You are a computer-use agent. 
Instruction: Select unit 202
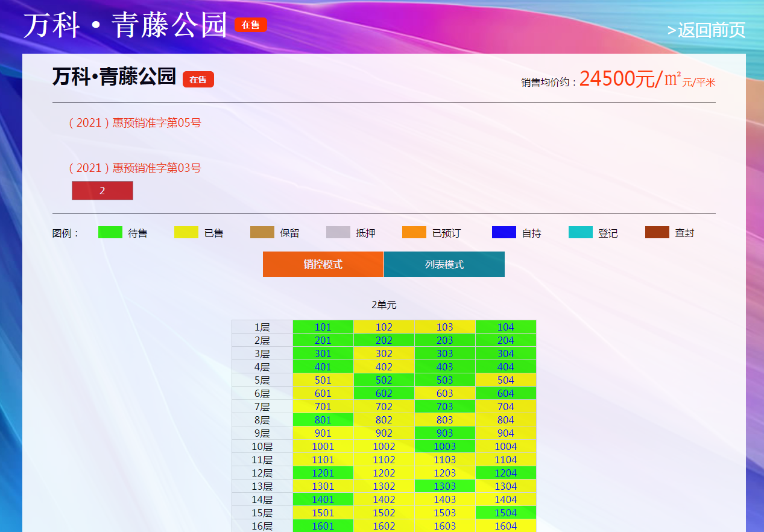[384, 340]
